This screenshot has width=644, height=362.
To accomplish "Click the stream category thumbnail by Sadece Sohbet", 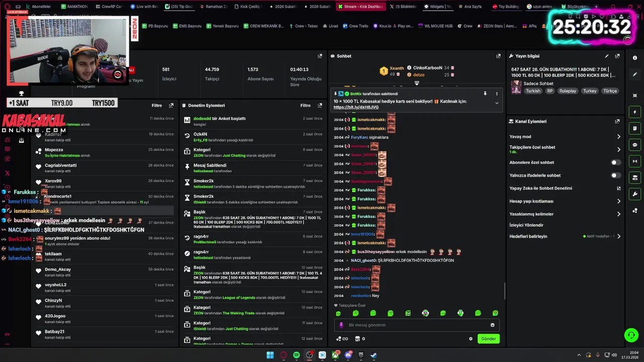I will pos(516,87).
